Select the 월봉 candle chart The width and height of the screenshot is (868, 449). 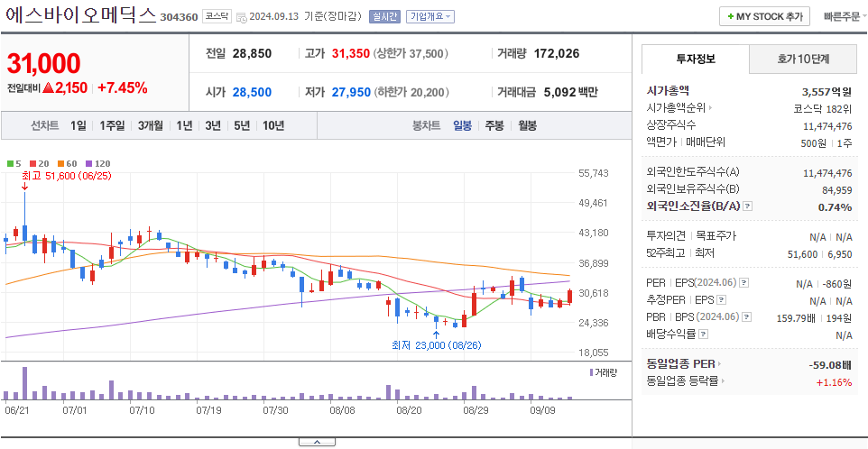pyautogui.click(x=527, y=125)
